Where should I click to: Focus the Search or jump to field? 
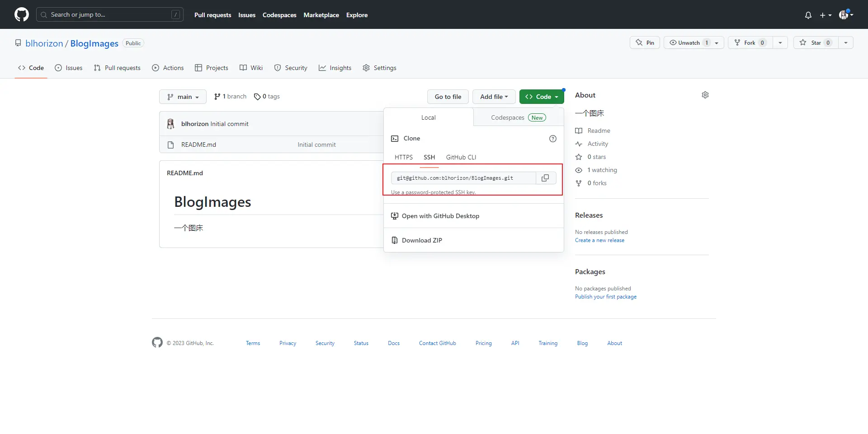110,14
